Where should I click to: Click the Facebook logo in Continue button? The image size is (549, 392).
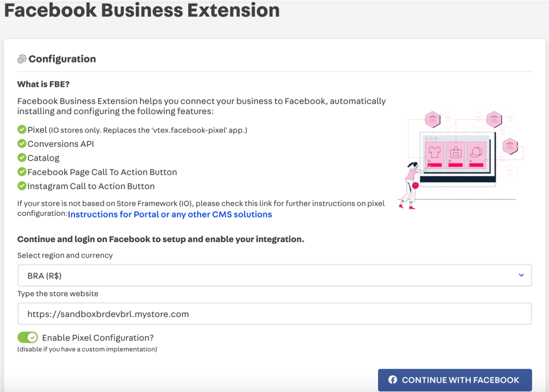[x=392, y=380]
